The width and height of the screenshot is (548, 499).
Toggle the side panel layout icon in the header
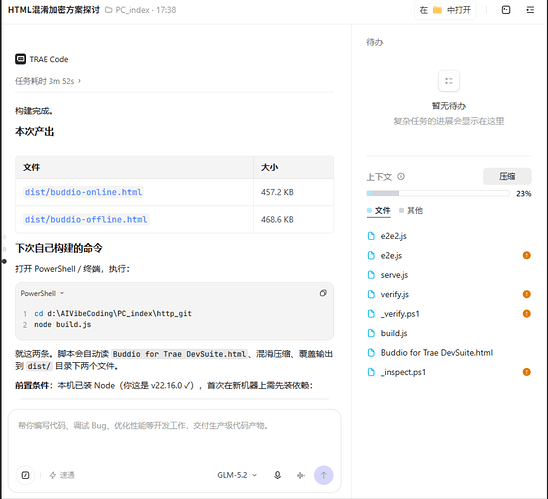pyautogui.click(x=506, y=10)
